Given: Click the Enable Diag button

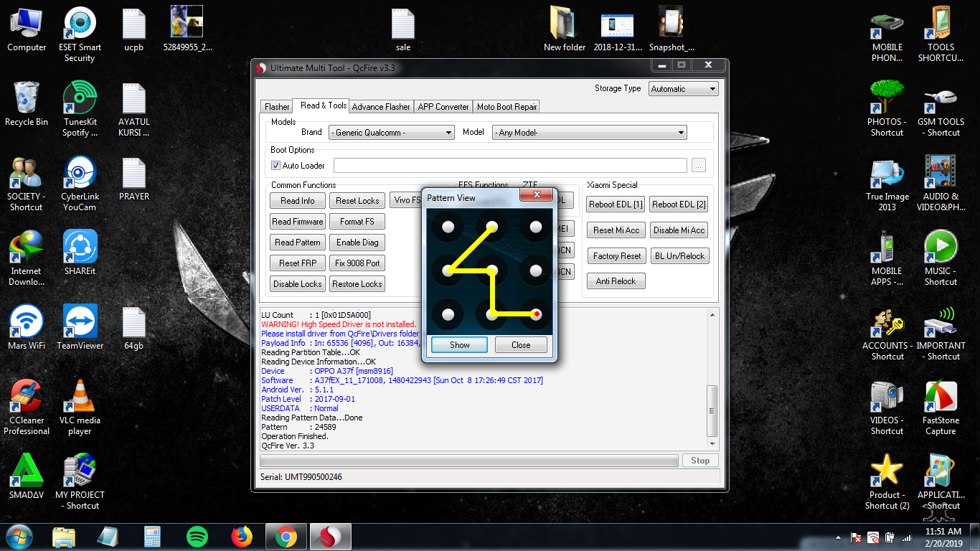Looking at the screenshot, I should click(357, 242).
